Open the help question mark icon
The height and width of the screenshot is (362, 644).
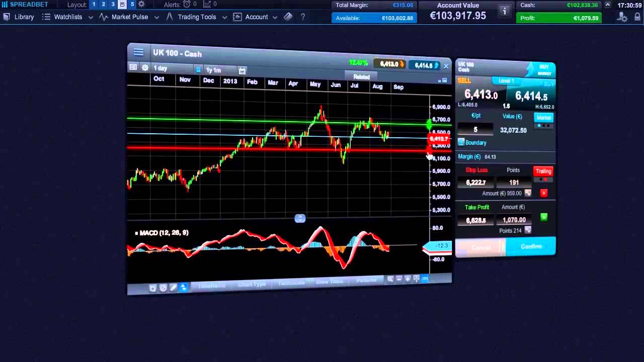click(x=303, y=17)
